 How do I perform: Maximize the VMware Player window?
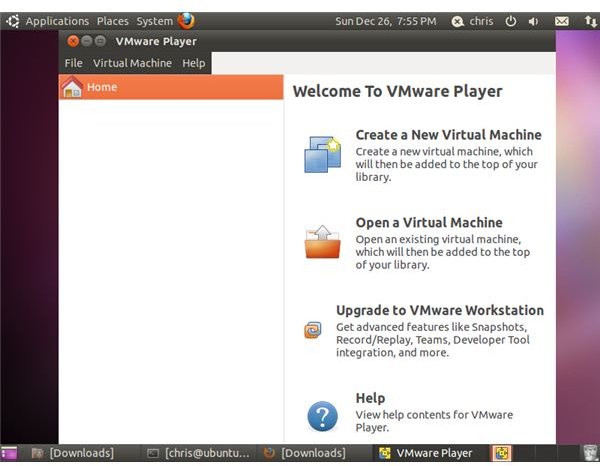click(100, 41)
